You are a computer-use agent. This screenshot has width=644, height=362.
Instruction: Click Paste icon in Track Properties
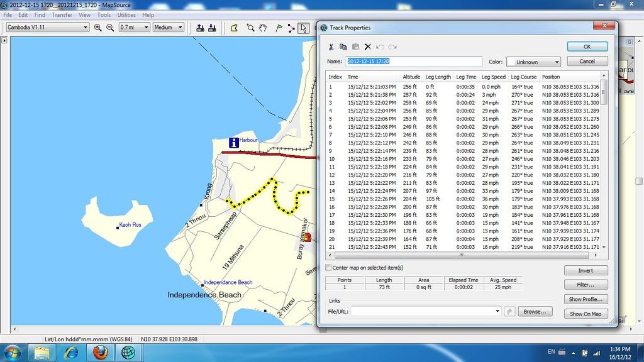(x=356, y=47)
